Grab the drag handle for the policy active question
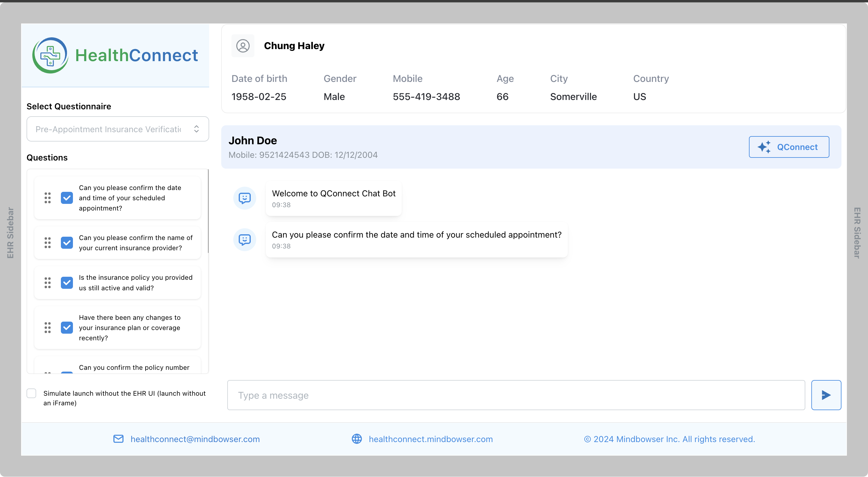This screenshot has height=477, width=868. pos(48,283)
